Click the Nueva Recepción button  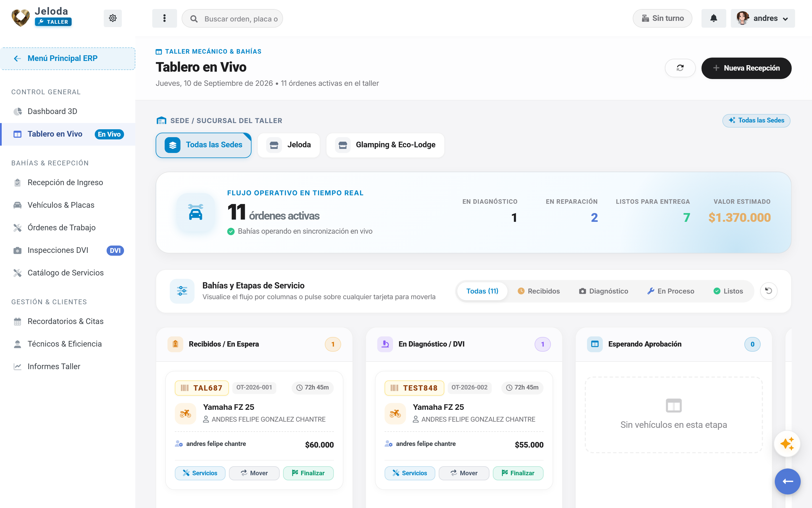[x=746, y=68]
